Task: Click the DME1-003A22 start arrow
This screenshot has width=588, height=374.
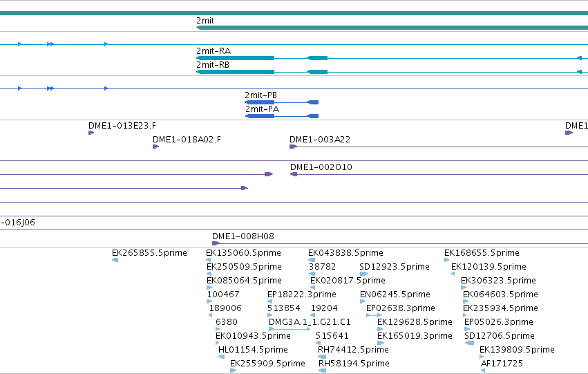Action: [293, 147]
